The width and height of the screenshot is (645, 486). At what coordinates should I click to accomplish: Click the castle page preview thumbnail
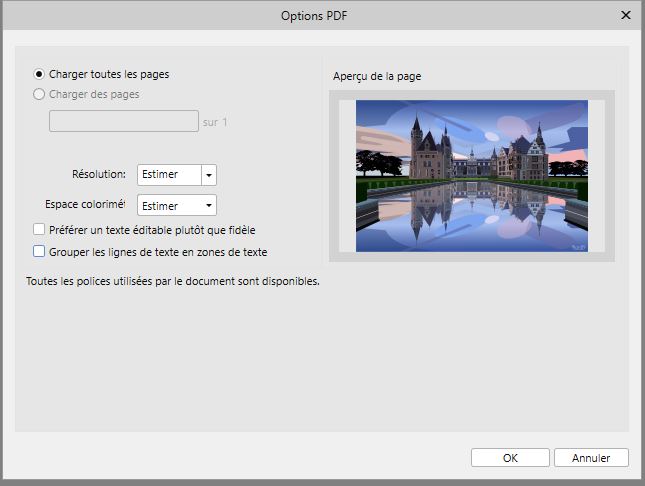click(472, 176)
